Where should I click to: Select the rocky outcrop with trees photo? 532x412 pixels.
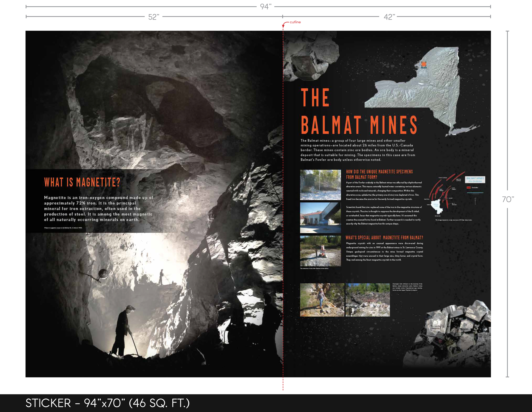[368, 300]
